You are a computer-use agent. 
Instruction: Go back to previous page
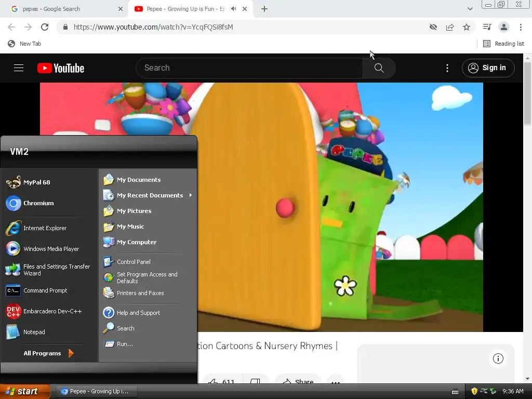pos(11,27)
